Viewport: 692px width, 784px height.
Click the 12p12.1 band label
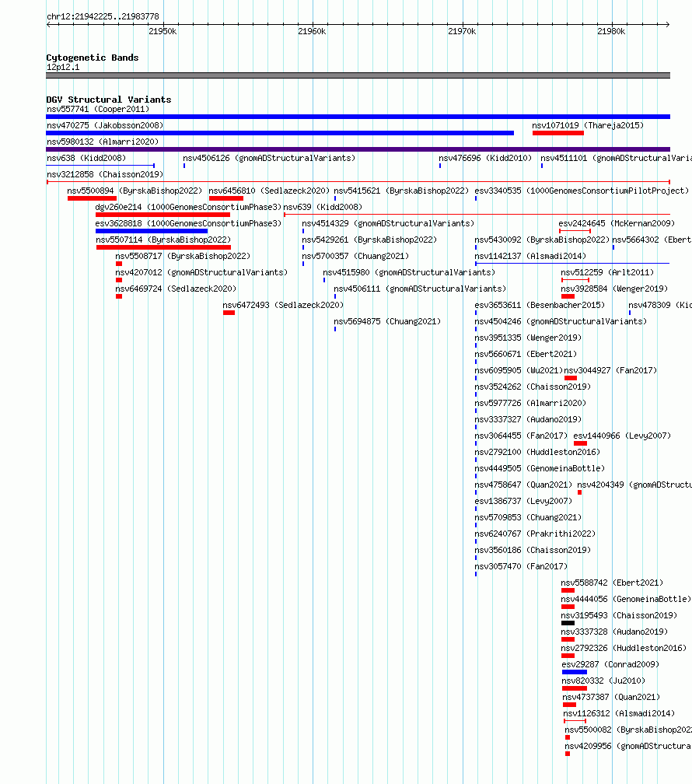pos(63,67)
